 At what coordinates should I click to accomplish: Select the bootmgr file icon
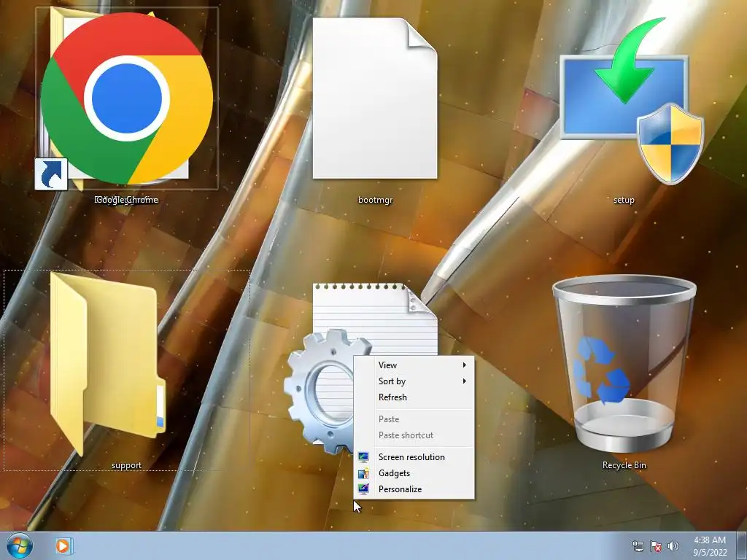coord(375,98)
